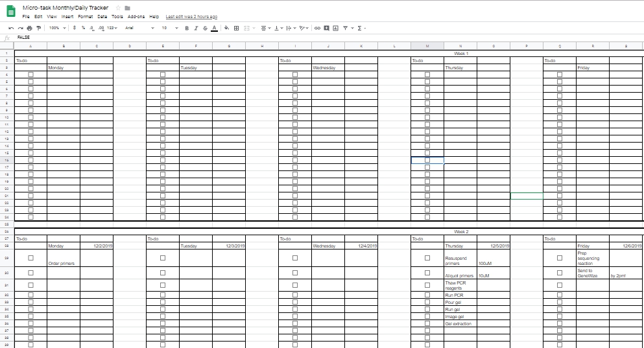Star this spreadsheet document
644x348 pixels.
pyautogui.click(x=117, y=8)
